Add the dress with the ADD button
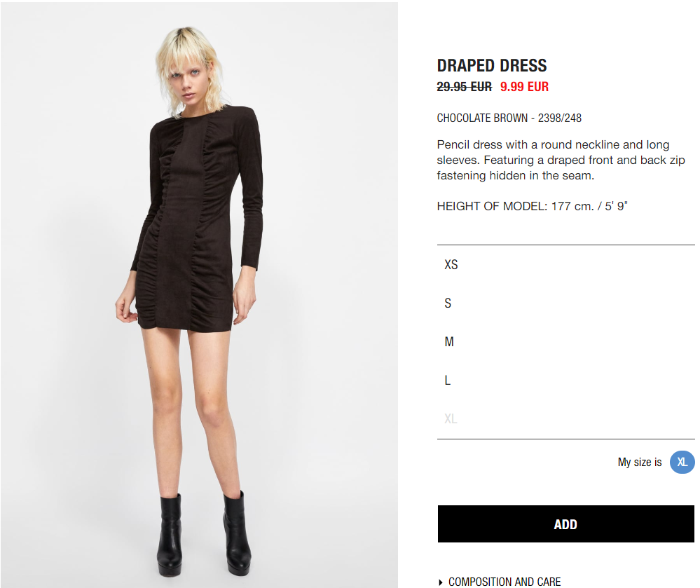Image resolution: width=700 pixels, height=588 pixels. click(565, 524)
